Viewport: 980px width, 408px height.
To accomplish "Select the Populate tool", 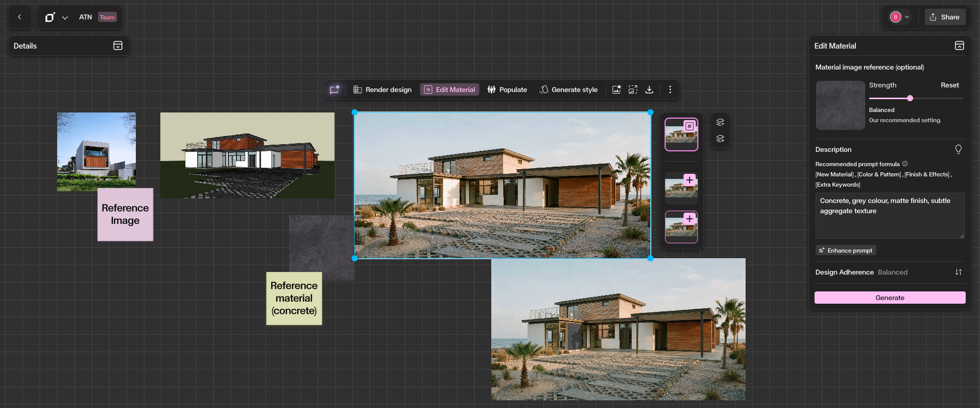I will tap(507, 89).
